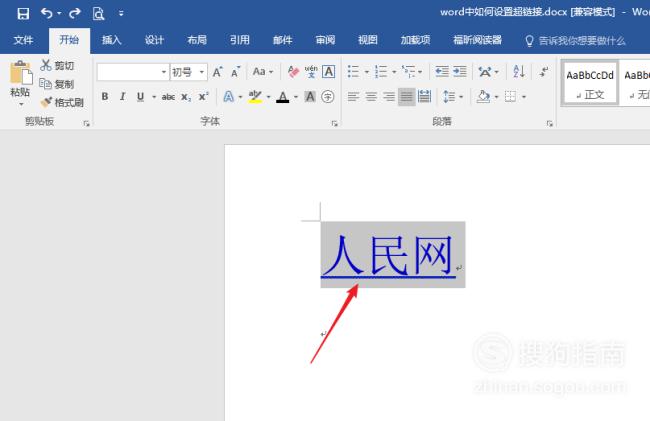Show or hide paragraph marks
This screenshot has height=421, width=650.
click(x=544, y=72)
